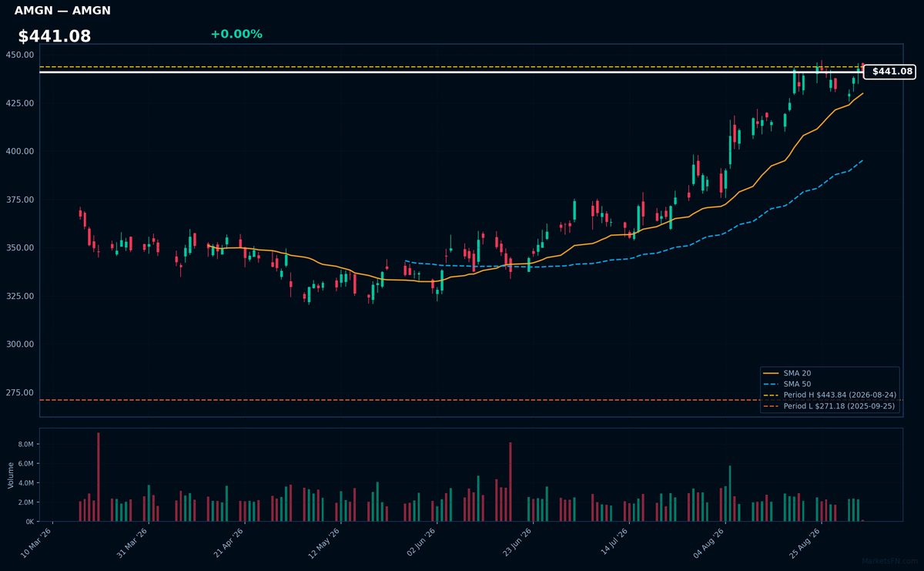Click the 325.00 price axis label
The image size is (924, 571).
tap(19, 296)
